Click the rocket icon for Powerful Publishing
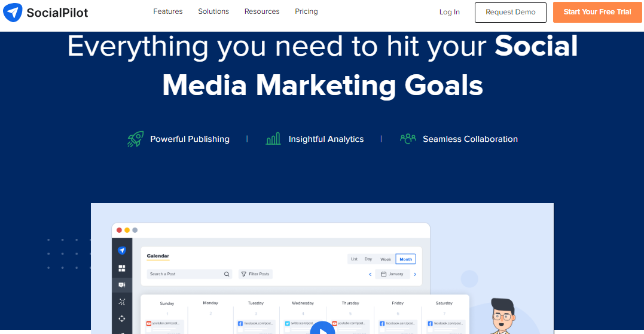The width and height of the screenshot is (644, 334). point(136,139)
